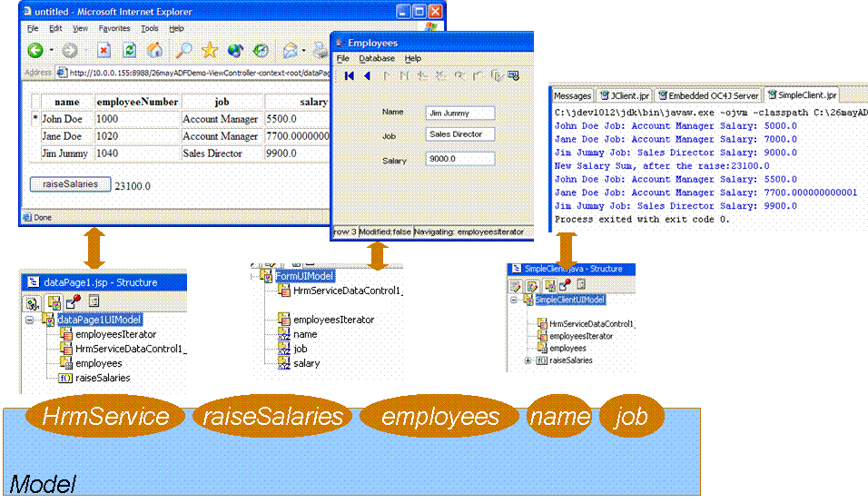Open the Database menu in Employees
This screenshot has height=503, width=868.
click(376, 58)
